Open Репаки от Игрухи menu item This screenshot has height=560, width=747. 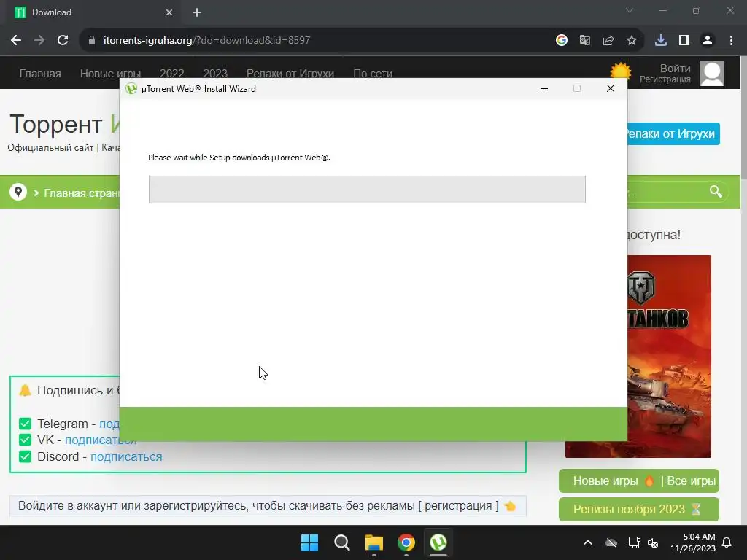pyautogui.click(x=290, y=74)
